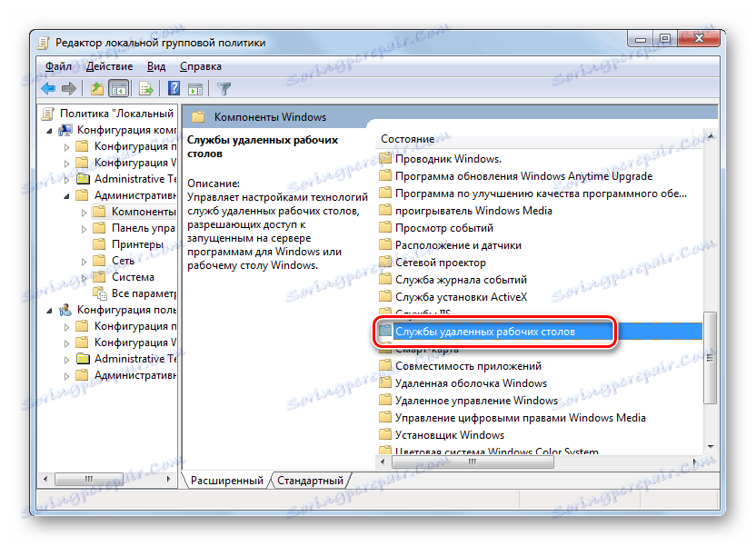The height and width of the screenshot is (546, 756).
Task: Click the Filter funnel toolbar icon
Action: click(224, 89)
